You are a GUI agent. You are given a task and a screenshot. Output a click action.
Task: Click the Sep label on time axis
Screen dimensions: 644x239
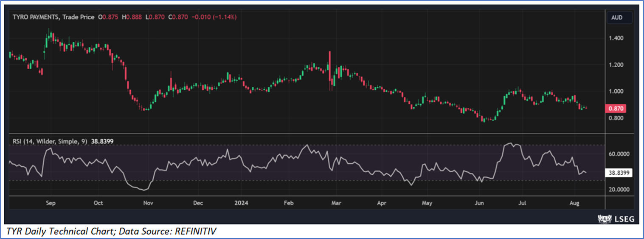point(51,203)
